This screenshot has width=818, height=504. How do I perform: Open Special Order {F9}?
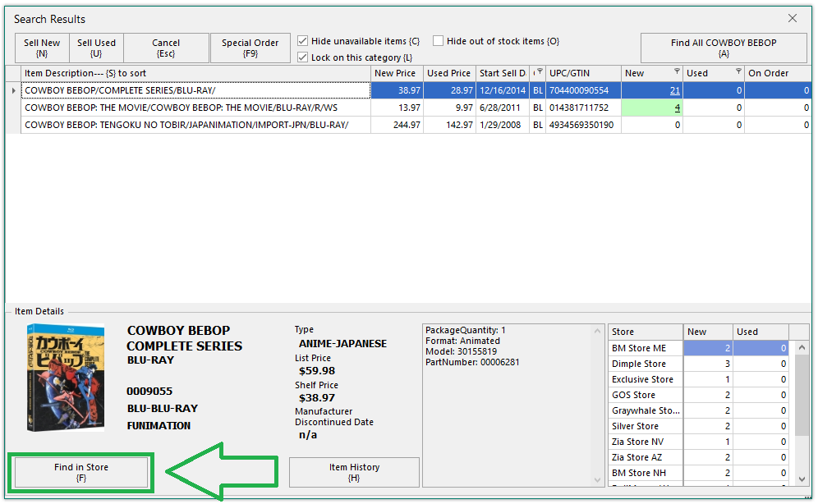point(250,48)
